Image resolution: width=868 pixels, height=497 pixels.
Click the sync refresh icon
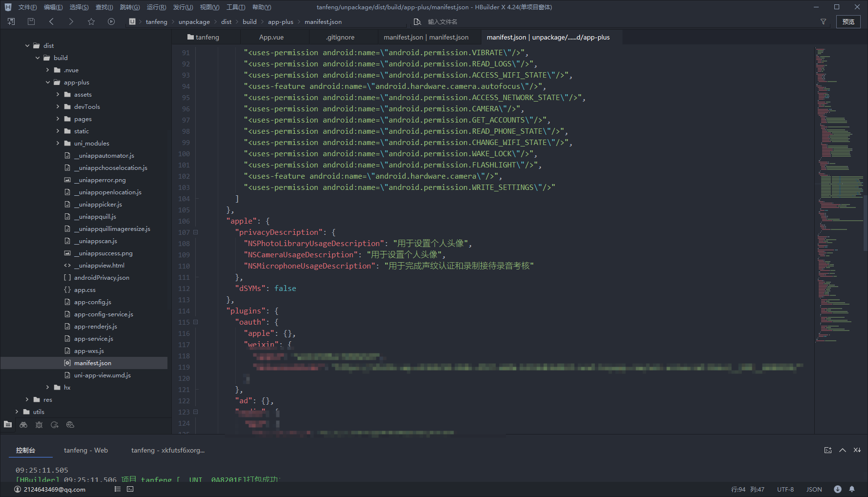click(55, 425)
